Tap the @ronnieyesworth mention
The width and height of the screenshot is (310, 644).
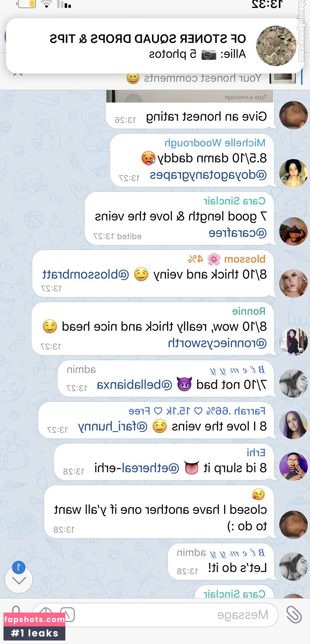(217, 343)
